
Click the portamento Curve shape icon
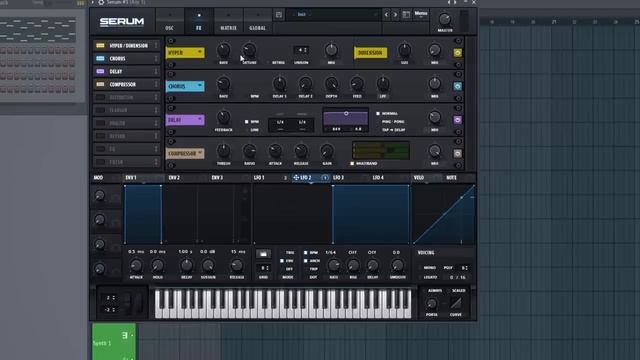[456, 303]
